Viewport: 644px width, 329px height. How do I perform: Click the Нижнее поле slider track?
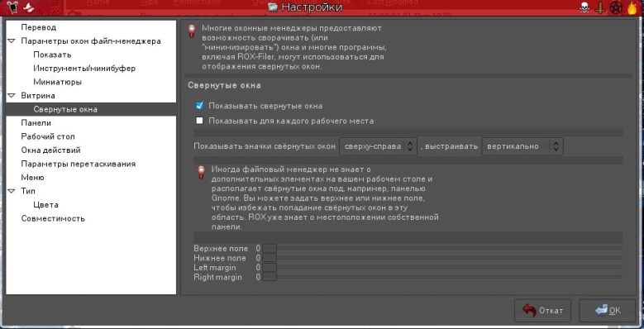click(443, 258)
